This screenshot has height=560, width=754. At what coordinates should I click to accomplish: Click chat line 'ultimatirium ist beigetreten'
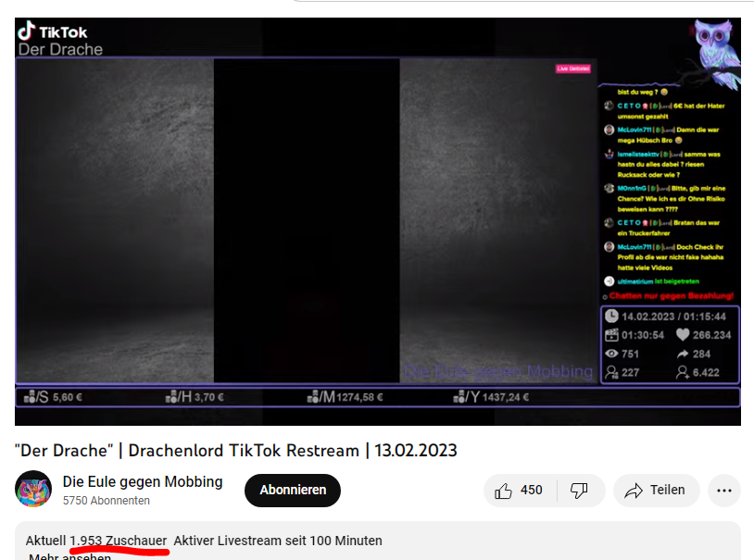point(659,281)
